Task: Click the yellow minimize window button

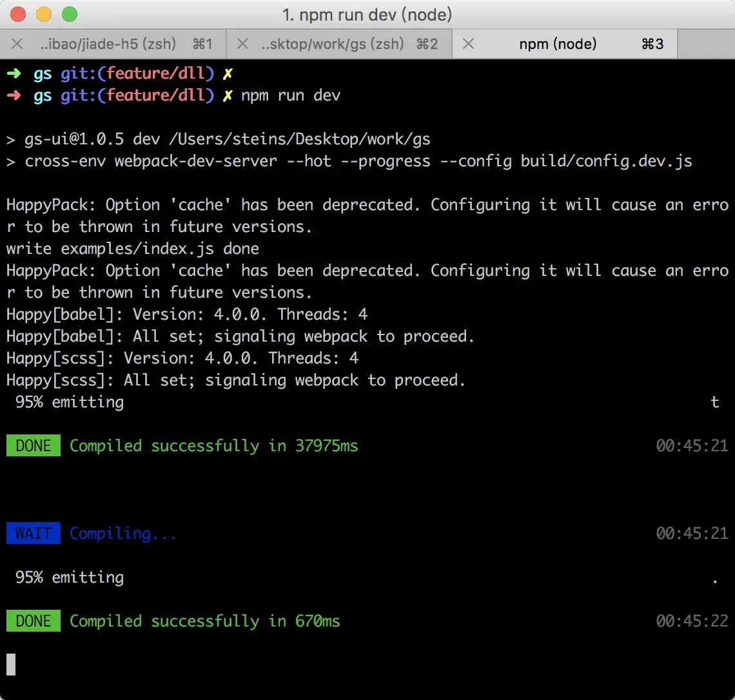Action: (x=44, y=15)
